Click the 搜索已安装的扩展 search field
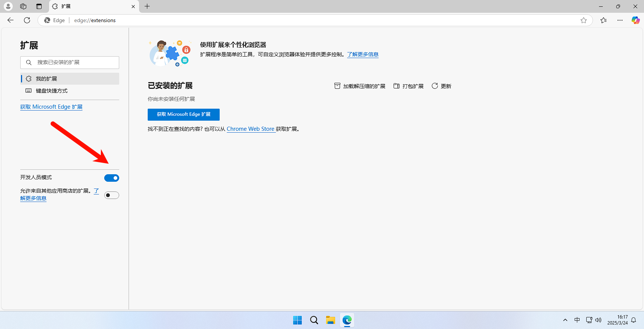This screenshot has height=329, width=644. tap(70, 63)
